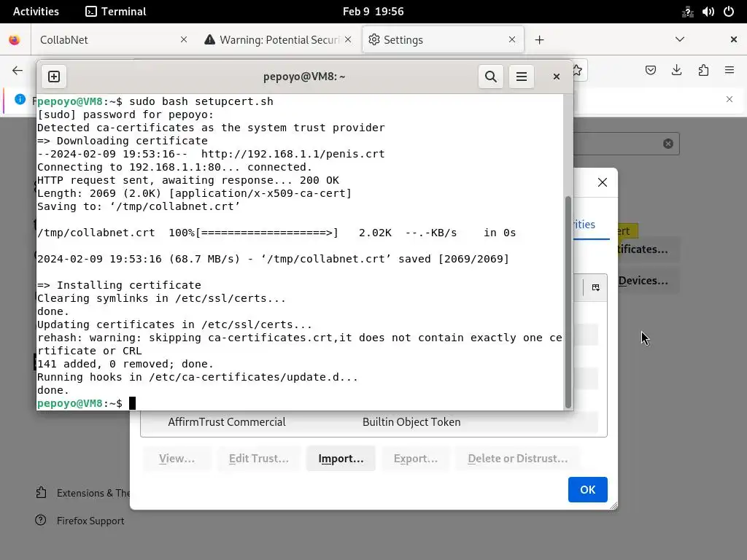Click the Firefox icon beside the tabs
The height and width of the screenshot is (560, 747).
click(x=15, y=40)
